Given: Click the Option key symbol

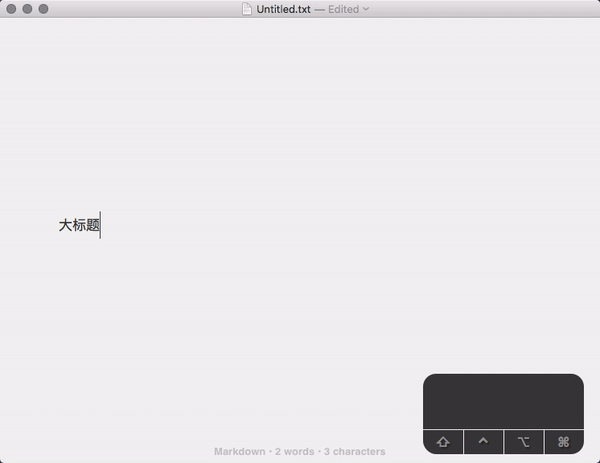Looking at the screenshot, I should [523, 442].
